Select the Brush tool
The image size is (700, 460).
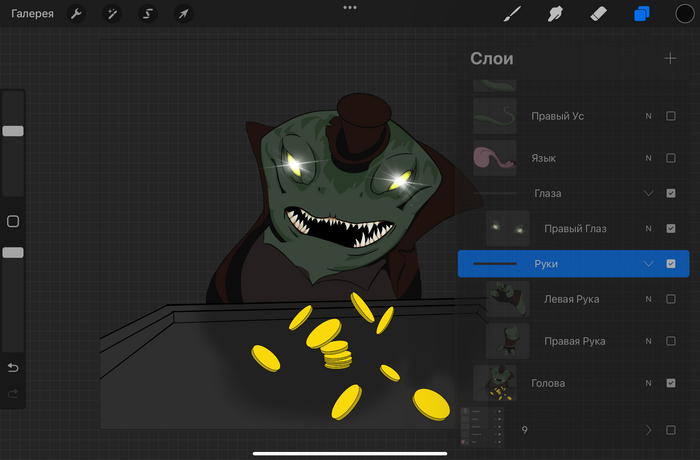pyautogui.click(x=512, y=14)
